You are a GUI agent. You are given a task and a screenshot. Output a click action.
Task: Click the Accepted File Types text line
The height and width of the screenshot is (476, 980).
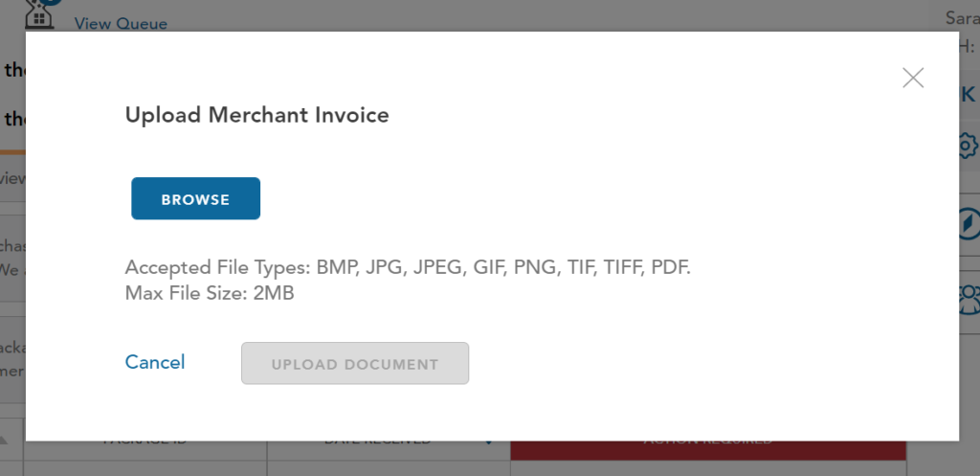(408, 268)
